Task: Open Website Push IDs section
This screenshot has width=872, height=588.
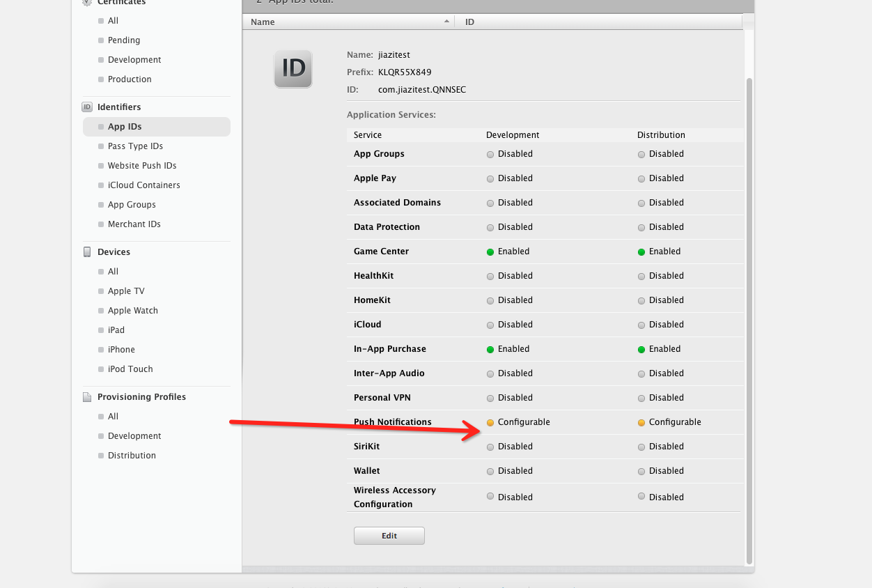Action: coord(142,166)
